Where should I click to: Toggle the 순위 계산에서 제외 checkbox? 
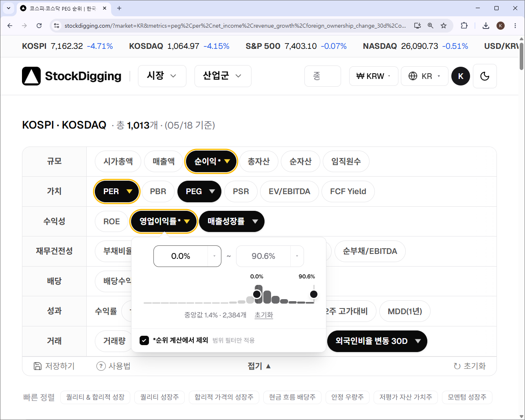point(144,340)
